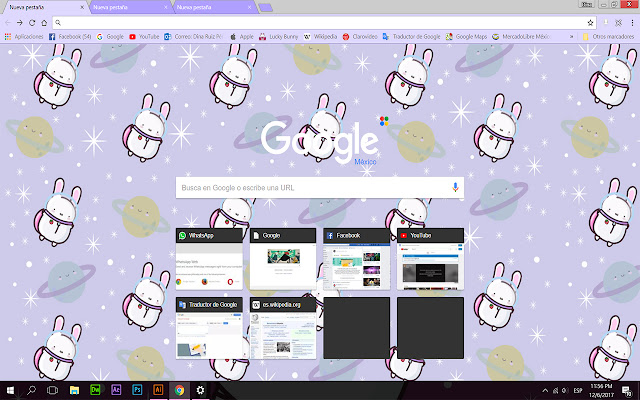This screenshot has width=640, height=400.
Task: Open the Clarovideo bookmark
Action: point(360,36)
